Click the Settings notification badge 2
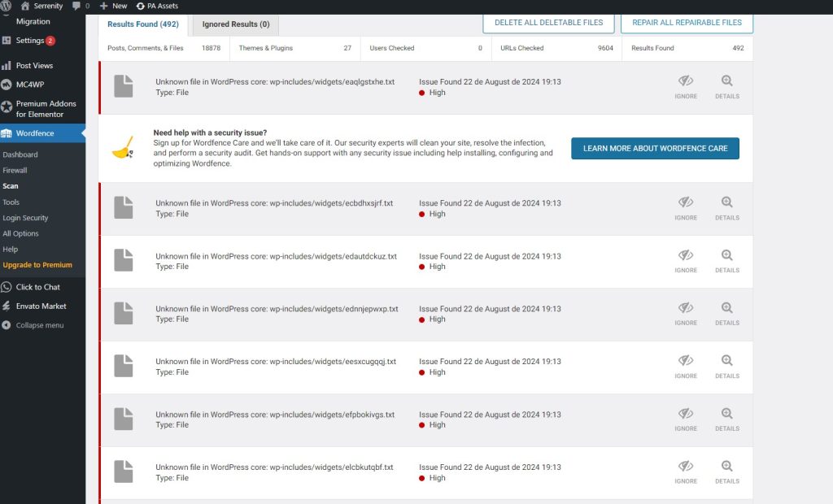 coord(50,41)
